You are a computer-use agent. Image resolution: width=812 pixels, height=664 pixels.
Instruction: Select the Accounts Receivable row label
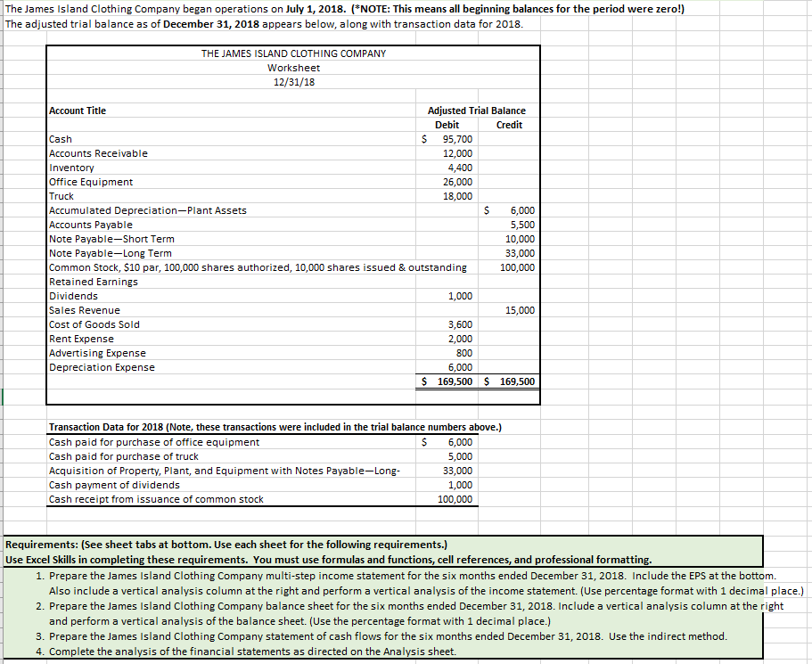98,153
